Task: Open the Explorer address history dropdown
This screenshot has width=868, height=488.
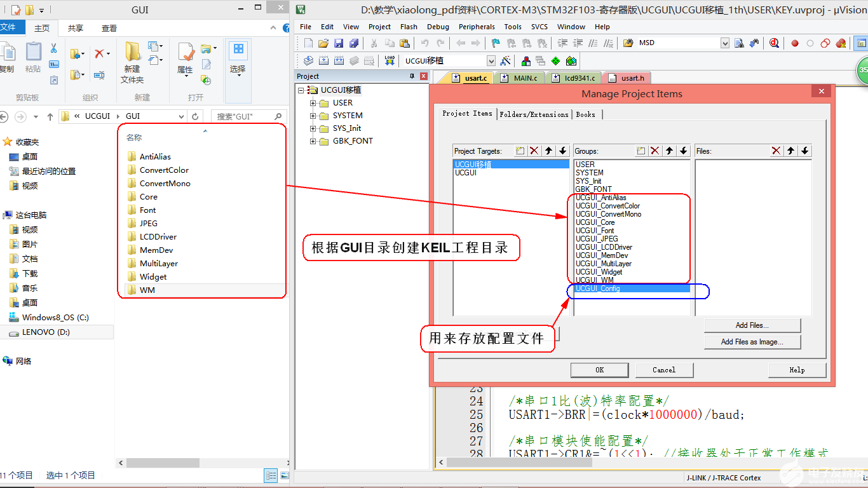Action: coord(182,117)
